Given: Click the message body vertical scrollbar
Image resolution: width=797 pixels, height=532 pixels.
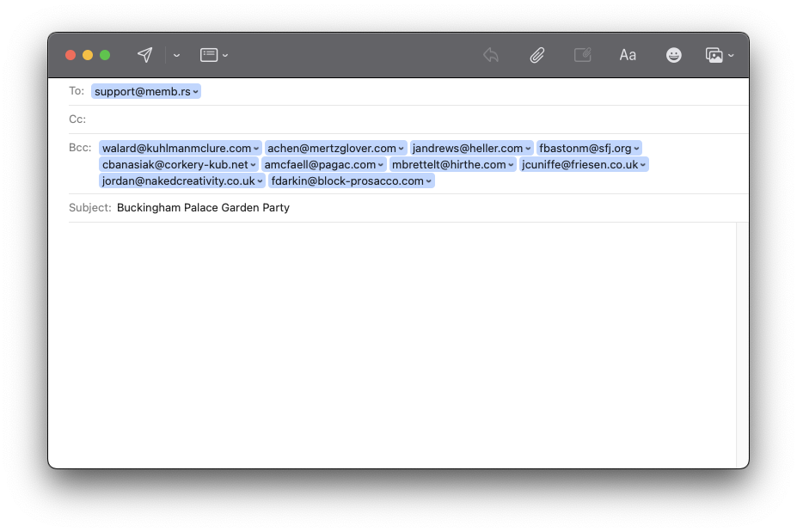Looking at the screenshot, I should tap(742, 344).
